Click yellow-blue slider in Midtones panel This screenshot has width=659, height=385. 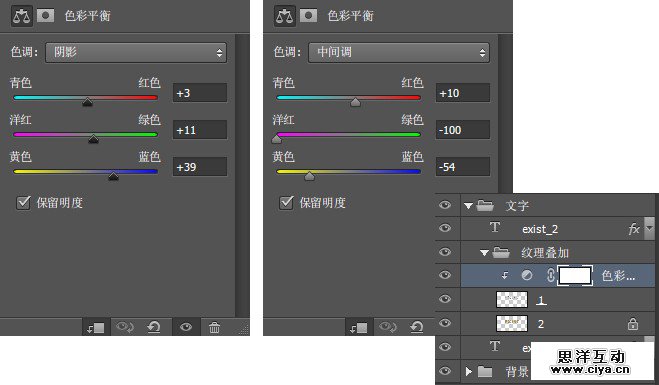(x=348, y=172)
